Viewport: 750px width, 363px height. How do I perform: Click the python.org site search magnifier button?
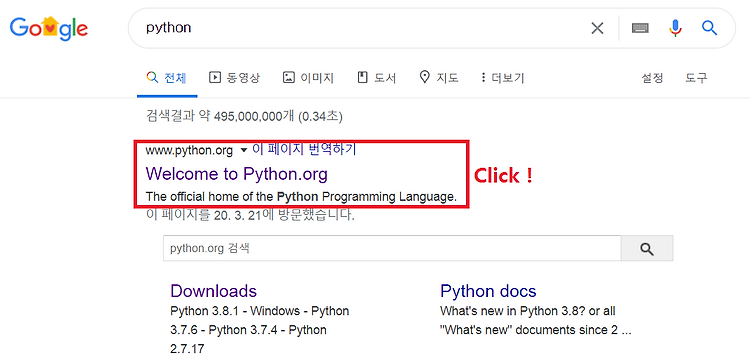(647, 248)
